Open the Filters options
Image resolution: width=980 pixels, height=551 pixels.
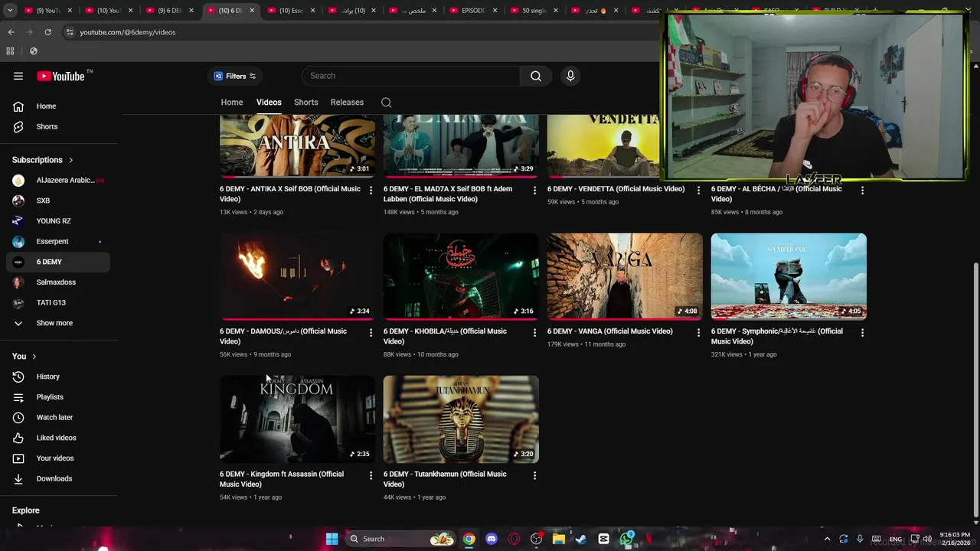[x=235, y=76]
